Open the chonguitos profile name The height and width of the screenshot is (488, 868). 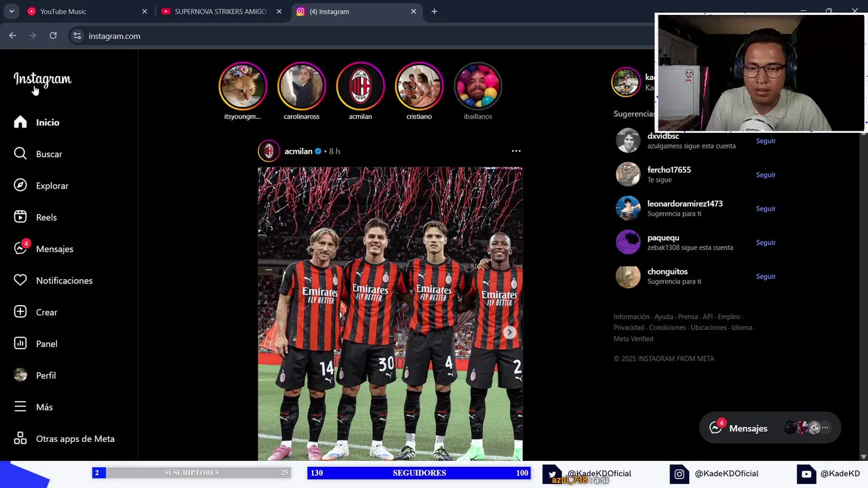667,272
